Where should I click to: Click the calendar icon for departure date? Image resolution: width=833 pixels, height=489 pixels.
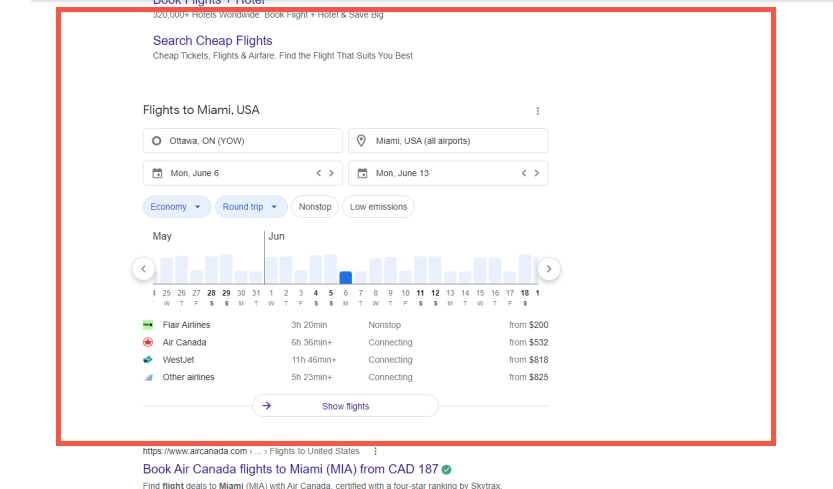click(157, 173)
